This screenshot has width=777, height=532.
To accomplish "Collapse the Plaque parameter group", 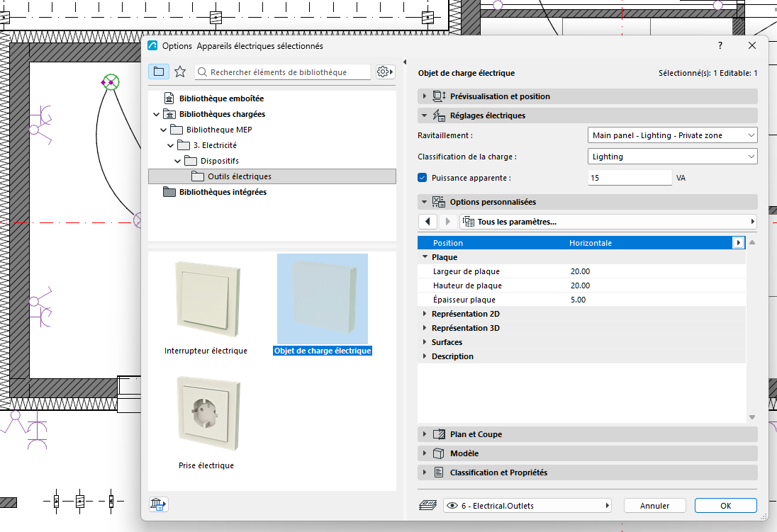I will point(425,257).
